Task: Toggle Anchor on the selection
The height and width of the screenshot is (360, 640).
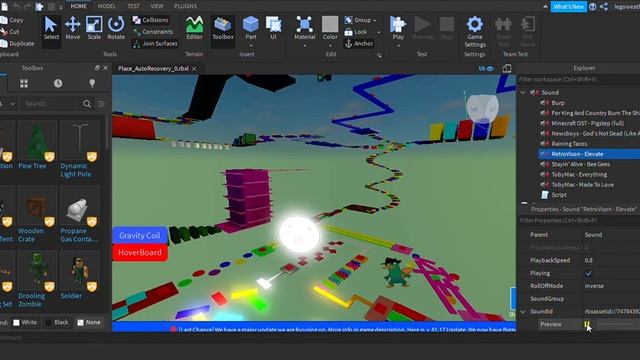Action: (x=359, y=44)
